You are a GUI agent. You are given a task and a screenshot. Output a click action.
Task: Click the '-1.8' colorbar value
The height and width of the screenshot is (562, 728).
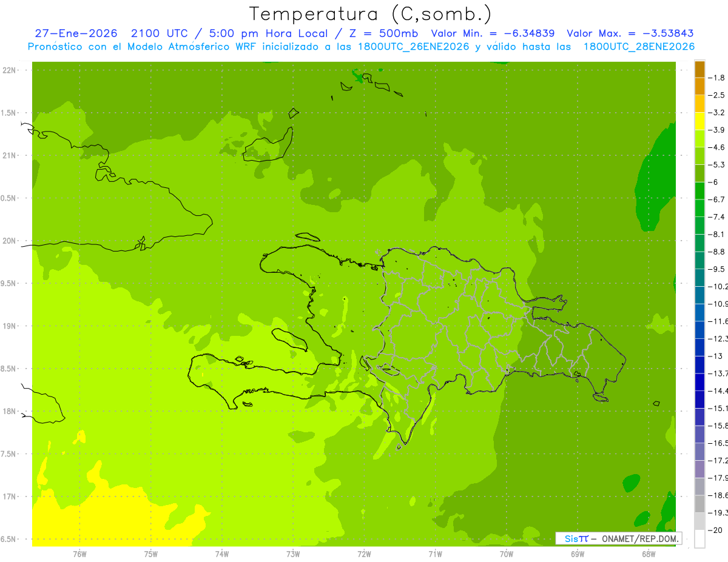click(x=716, y=78)
